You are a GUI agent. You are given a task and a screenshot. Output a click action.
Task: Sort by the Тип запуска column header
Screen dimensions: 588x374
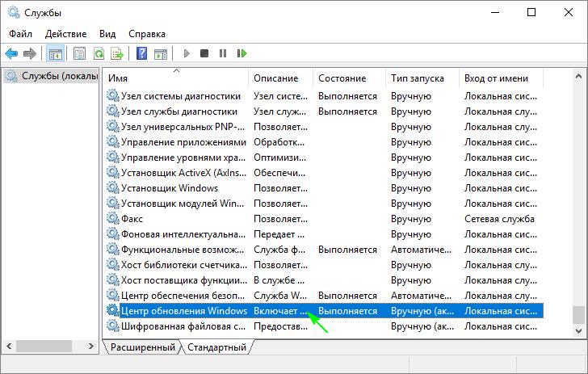pos(417,78)
